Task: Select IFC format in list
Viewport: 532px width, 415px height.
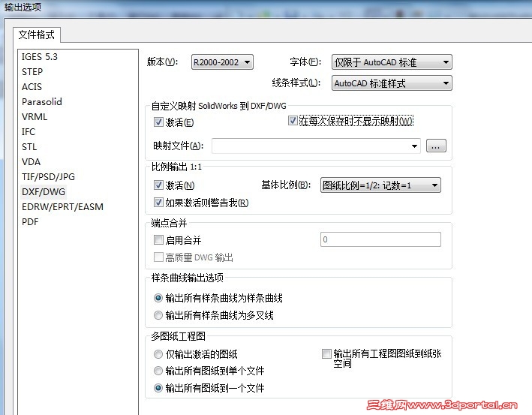Action: click(x=29, y=131)
